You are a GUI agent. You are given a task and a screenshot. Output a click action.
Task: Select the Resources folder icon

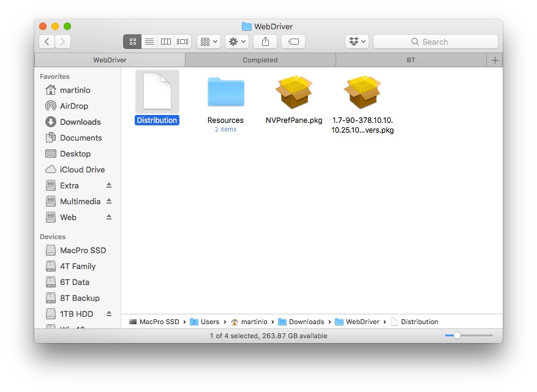pos(226,92)
